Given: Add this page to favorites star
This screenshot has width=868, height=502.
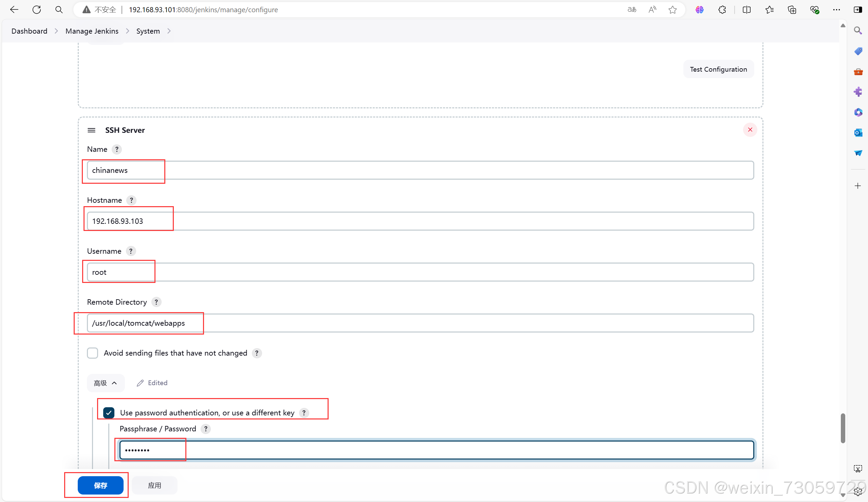Looking at the screenshot, I should coord(672,10).
